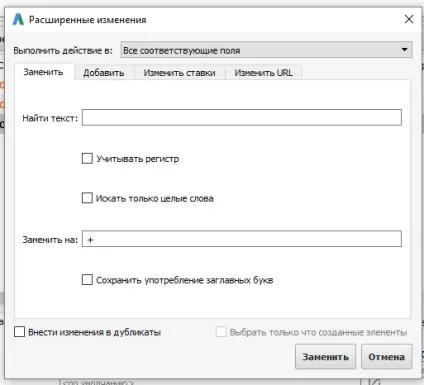Viewport: 424px width, 385px height.
Task: Focus the 'Заменить на' input field
Action: pos(242,239)
